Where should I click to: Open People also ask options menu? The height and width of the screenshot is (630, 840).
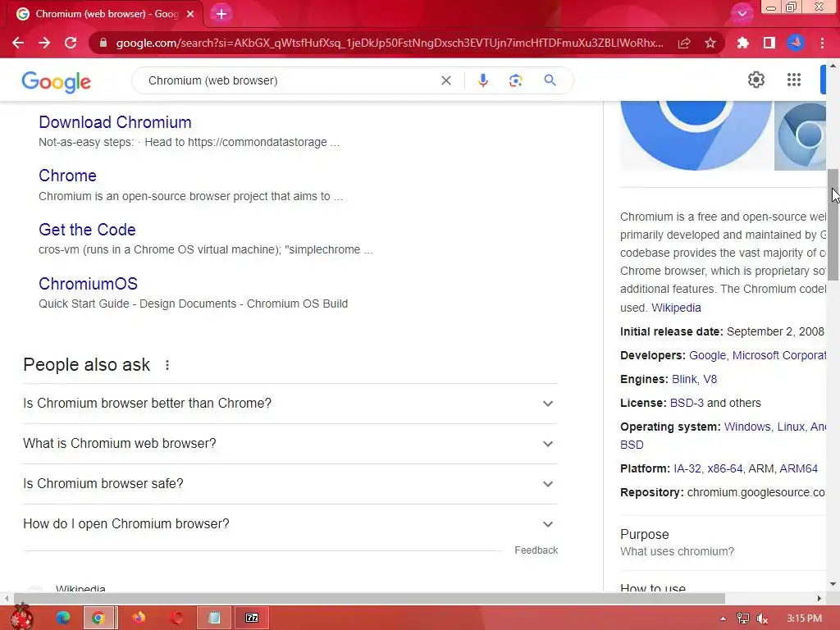point(167,365)
